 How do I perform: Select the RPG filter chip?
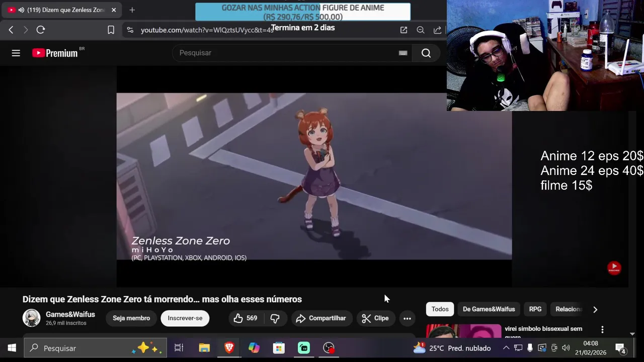535,309
